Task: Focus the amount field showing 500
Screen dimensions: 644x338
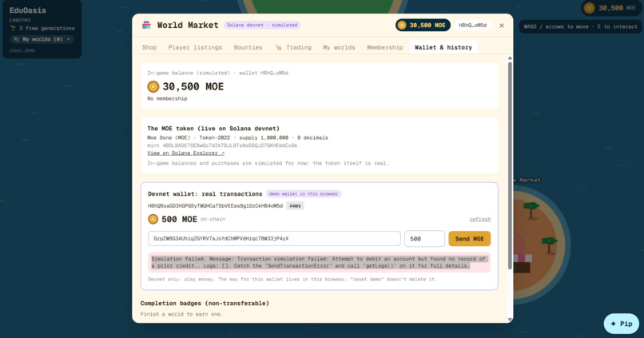Action: (x=424, y=239)
